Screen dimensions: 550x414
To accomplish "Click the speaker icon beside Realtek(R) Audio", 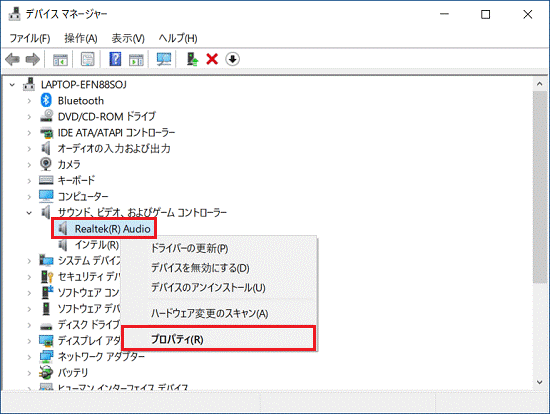I will (x=63, y=229).
